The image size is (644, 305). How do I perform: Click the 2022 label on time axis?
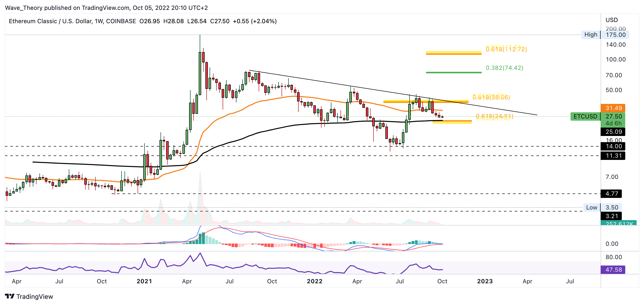click(x=315, y=281)
